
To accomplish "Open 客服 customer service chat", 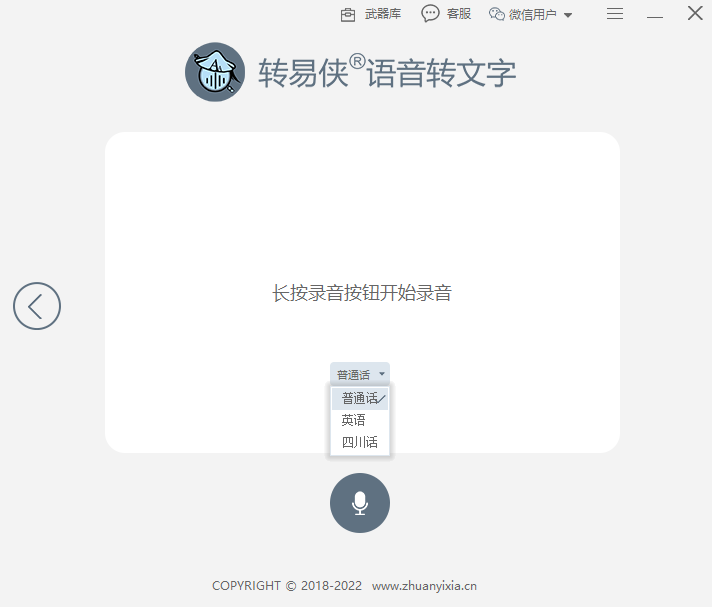I will pyautogui.click(x=446, y=14).
